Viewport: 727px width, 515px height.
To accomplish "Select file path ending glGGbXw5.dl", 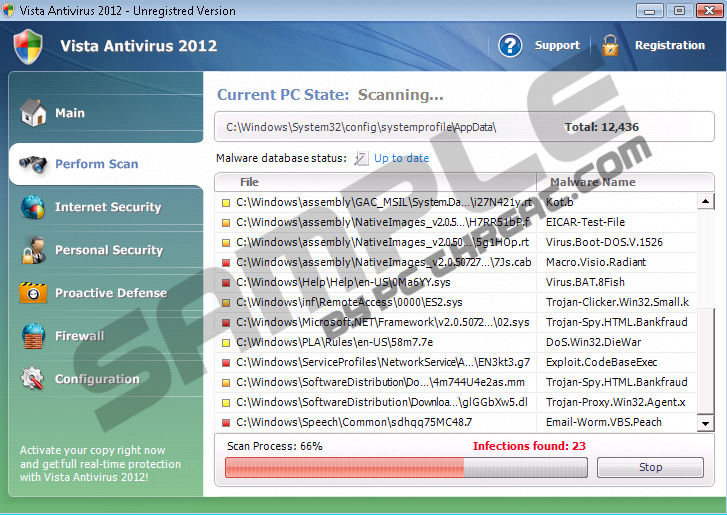I will [382, 402].
